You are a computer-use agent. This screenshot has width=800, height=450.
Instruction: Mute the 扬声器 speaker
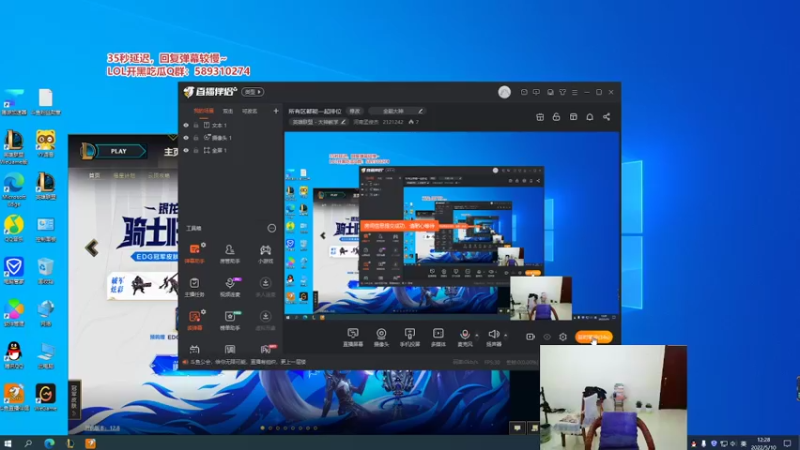coord(493,337)
